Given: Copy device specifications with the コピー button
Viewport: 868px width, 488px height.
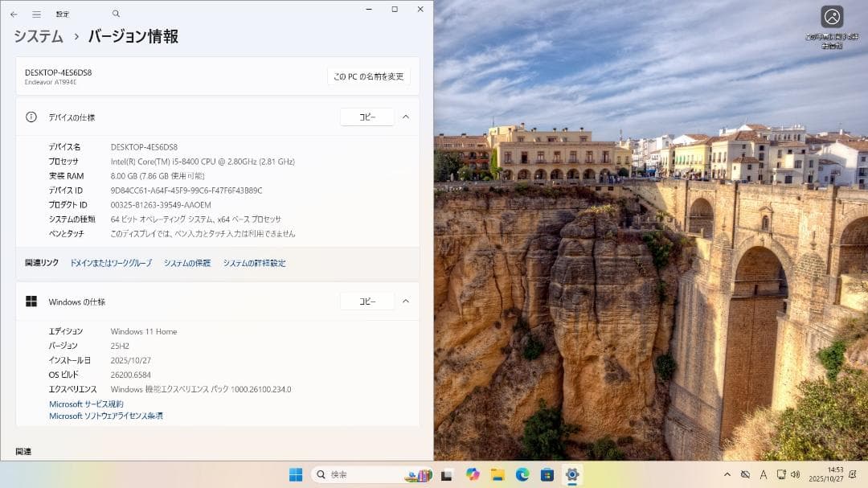Looking at the screenshot, I should 366,117.
